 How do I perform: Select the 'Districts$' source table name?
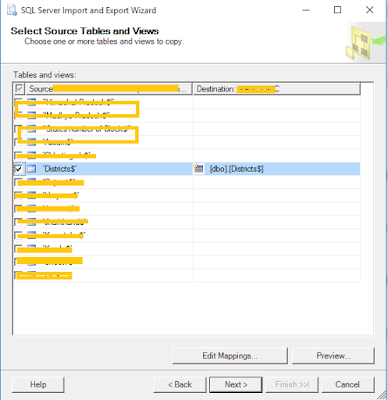[60, 169]
